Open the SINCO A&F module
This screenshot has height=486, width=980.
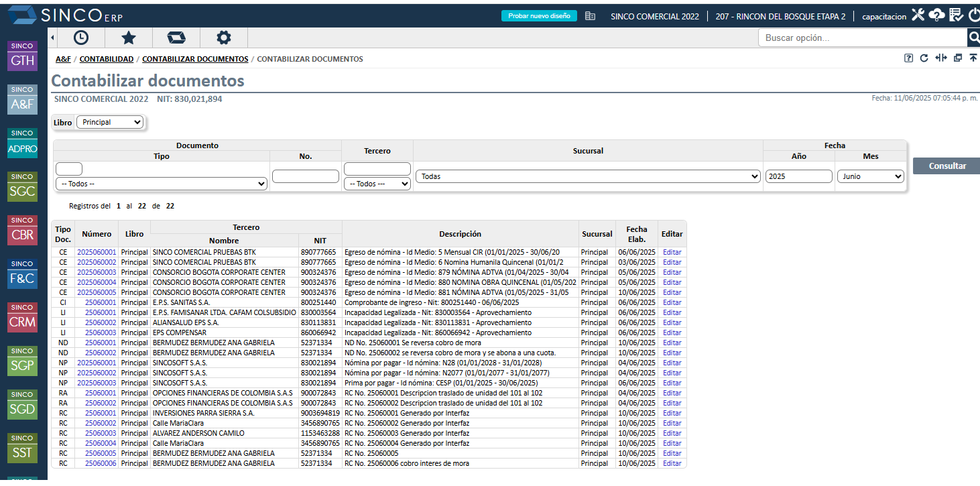pyautogui.click(x=22, y=99)
